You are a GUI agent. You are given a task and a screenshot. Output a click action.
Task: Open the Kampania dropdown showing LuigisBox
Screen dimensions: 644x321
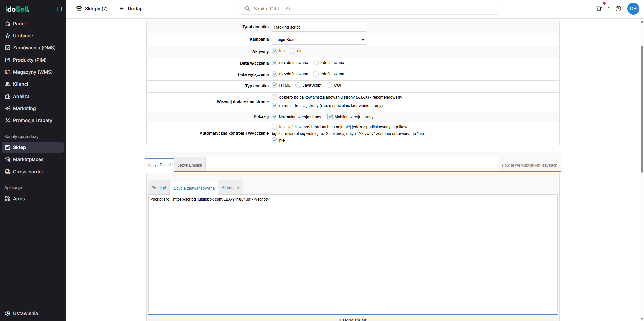318,39
